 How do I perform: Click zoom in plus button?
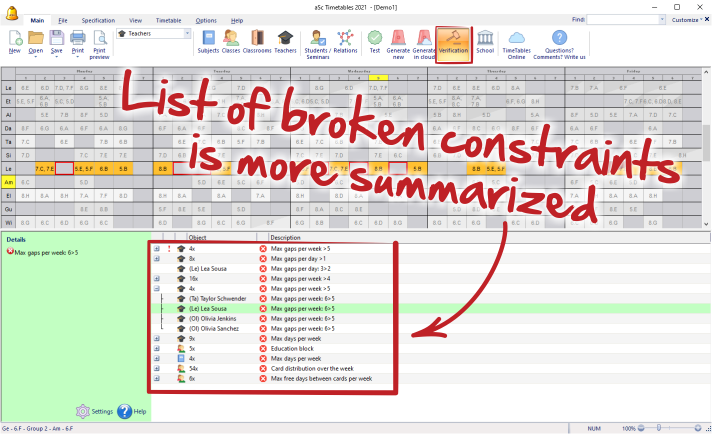698,428
